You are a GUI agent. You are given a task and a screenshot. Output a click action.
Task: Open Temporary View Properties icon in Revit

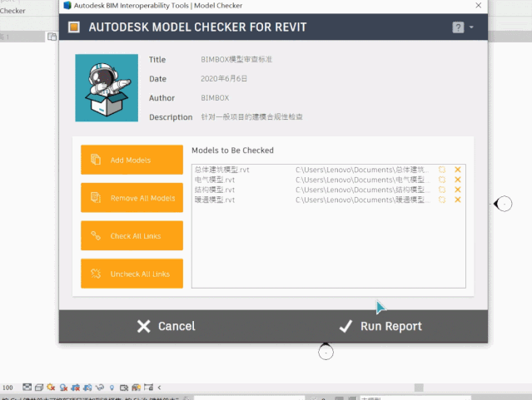124,388
